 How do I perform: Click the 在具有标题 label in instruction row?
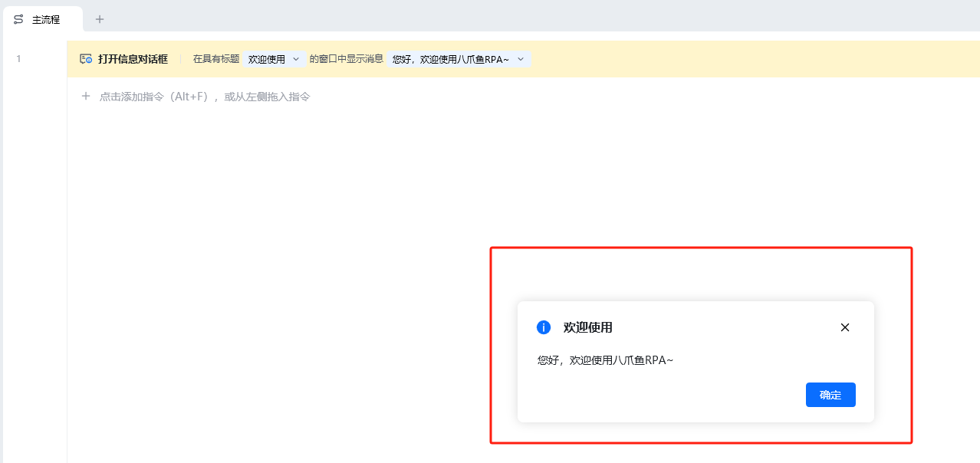[x=216, y=59]
